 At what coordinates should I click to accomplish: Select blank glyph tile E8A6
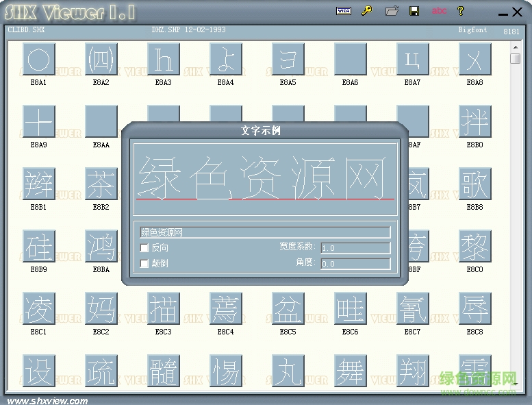[x=350, y=59]
